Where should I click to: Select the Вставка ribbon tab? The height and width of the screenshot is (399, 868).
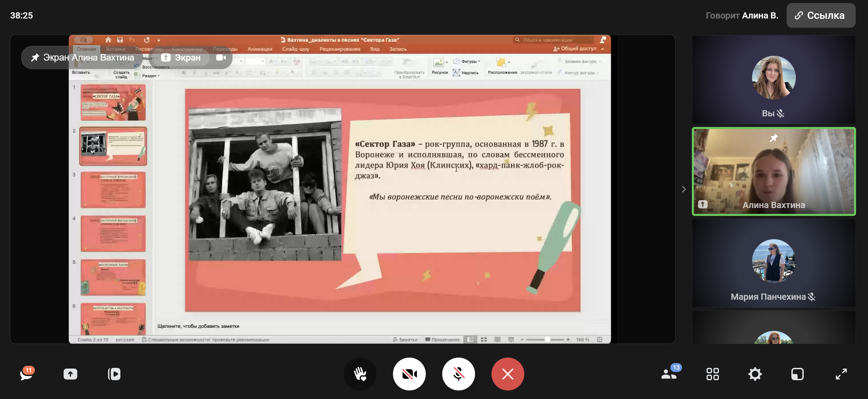116,49
